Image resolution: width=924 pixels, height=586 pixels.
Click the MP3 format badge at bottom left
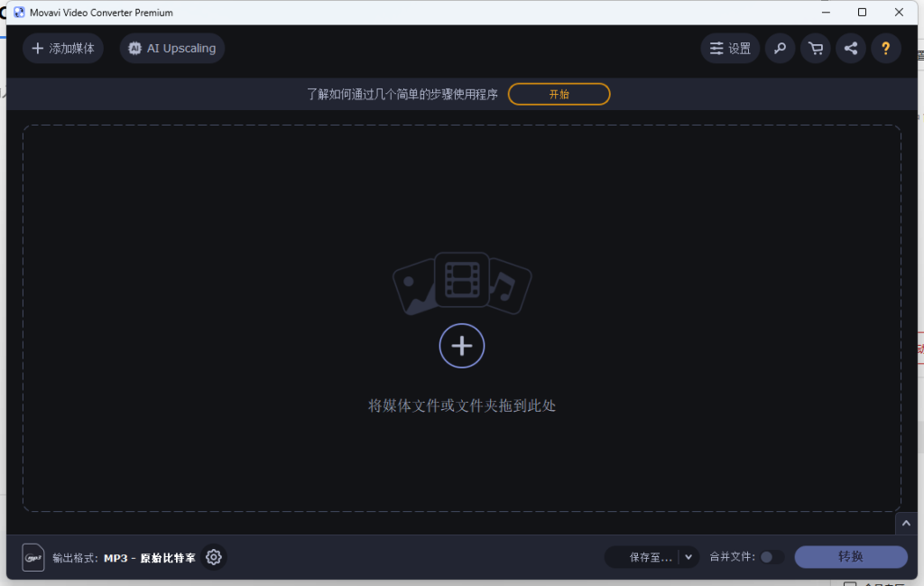[x=33, y=557]
